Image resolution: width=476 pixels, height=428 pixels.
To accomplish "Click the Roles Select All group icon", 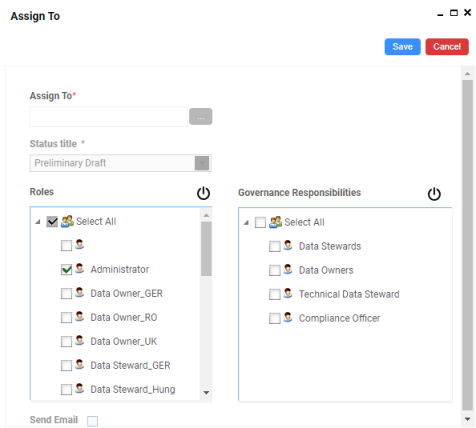I will 67,221.
